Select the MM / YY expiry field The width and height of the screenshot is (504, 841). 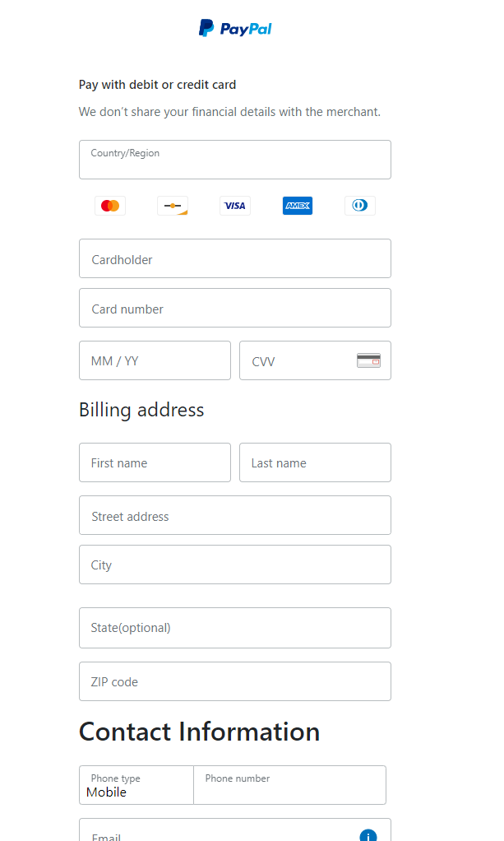pos(155,360)
